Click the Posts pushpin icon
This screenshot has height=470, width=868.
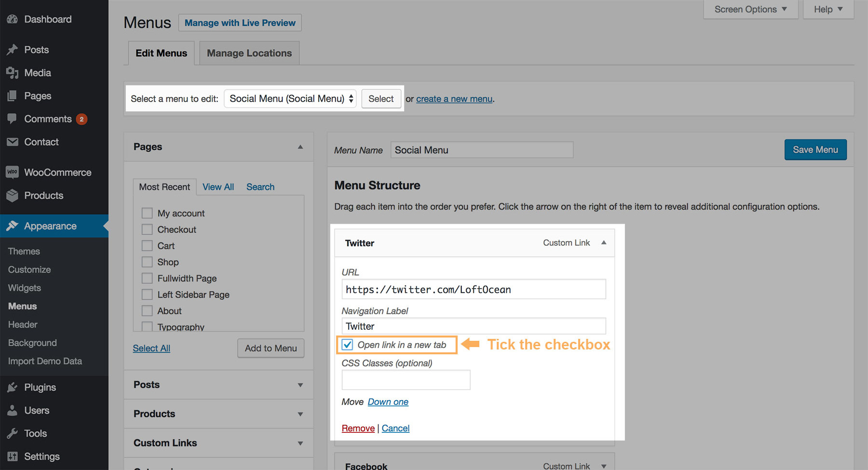(x=12, y=50)
